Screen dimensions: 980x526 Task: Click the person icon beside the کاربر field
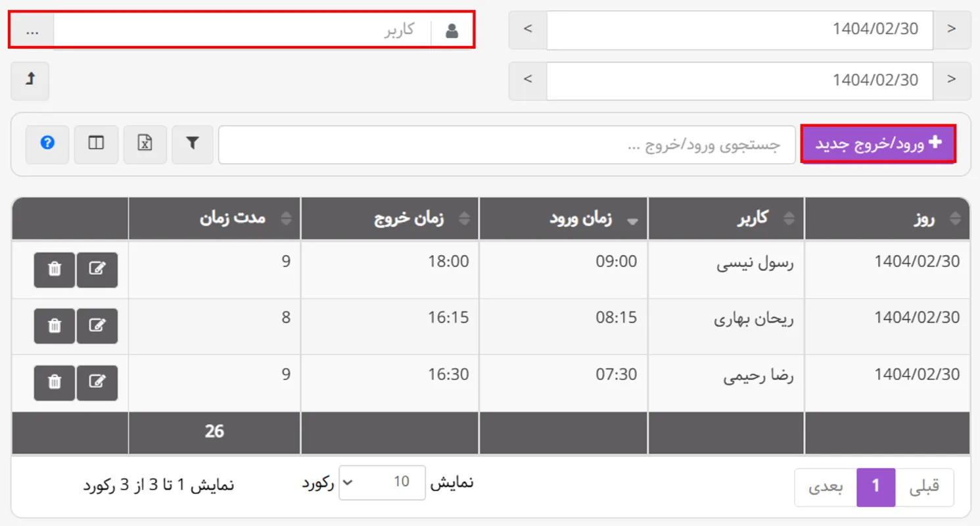[452, 29]
